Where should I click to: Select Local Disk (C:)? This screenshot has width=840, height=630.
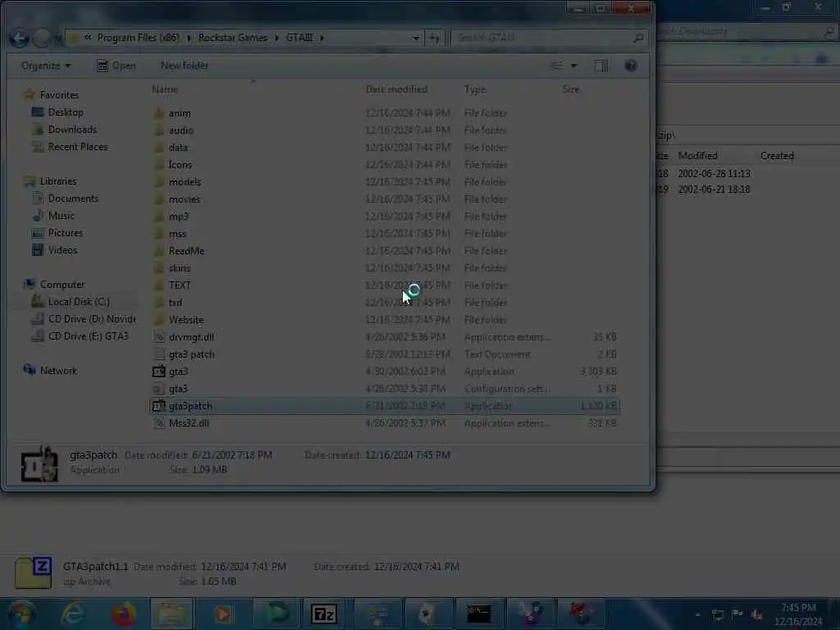pyautogui.click(x=79, y=302)
